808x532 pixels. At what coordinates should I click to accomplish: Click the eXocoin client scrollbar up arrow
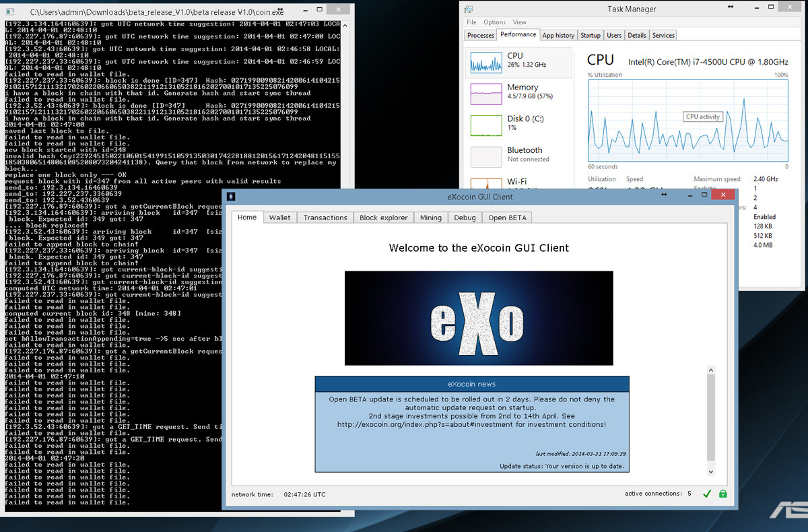click(711, 370)
